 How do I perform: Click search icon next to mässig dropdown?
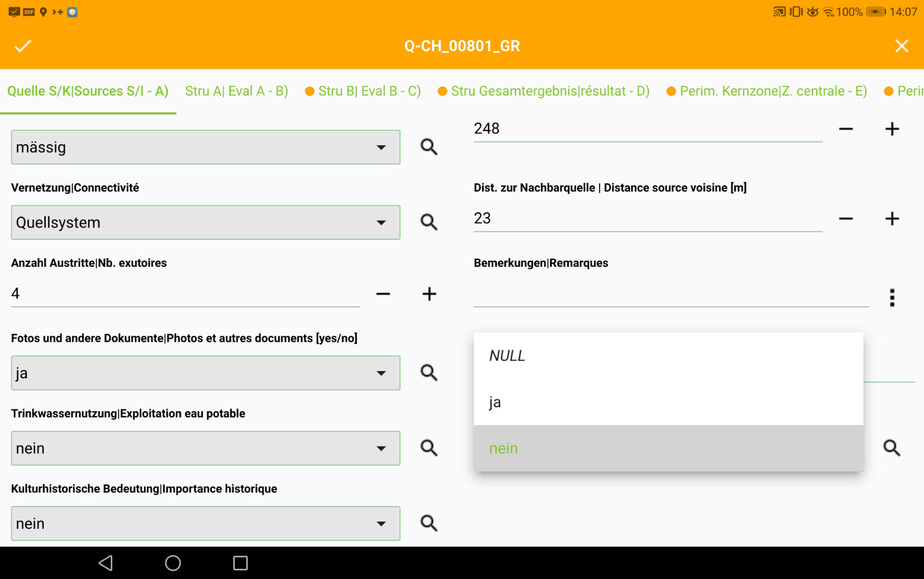tap(429, 147)
